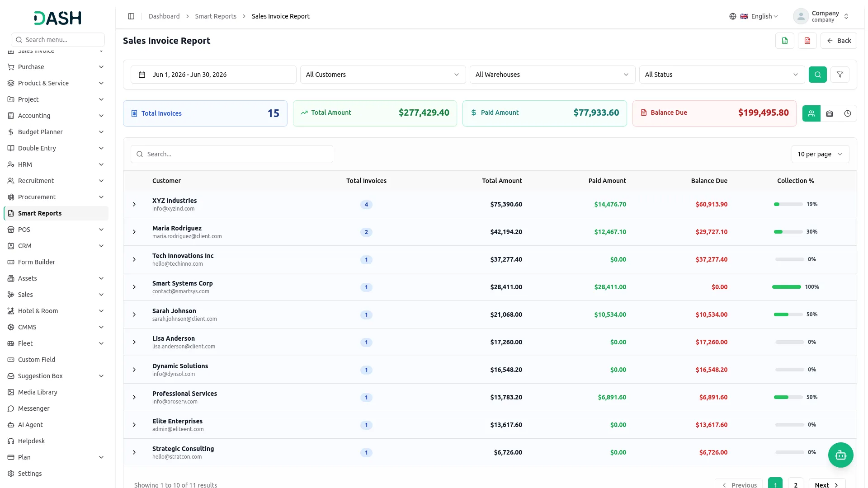This screenshot has width=868, height=488.
Task: Expand the Tech Innovations Inc row
Action: pyautogui.click(x=134, y=259)
